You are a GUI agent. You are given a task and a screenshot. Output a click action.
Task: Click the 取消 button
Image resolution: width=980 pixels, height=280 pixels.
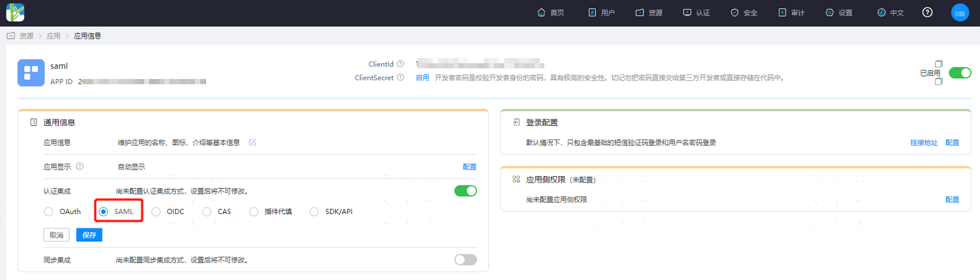(57, 235)
